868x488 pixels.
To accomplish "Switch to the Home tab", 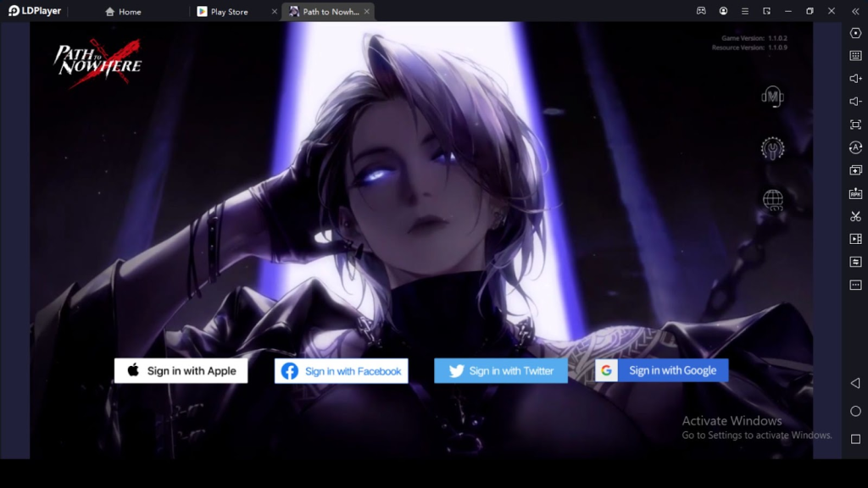I will click(123, 12).
